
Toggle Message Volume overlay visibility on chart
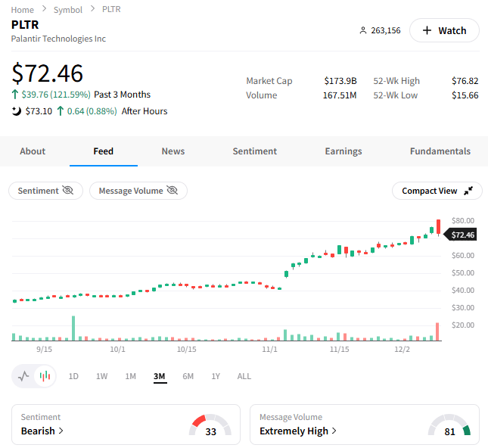(x=138, y=191)
